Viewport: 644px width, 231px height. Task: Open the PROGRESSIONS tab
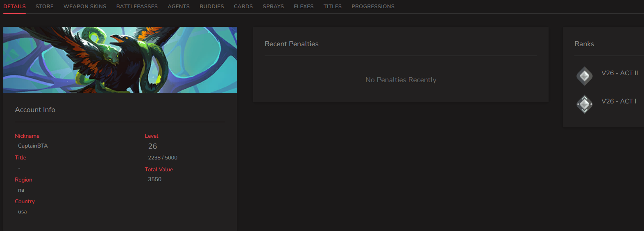(x=373, y=7)
